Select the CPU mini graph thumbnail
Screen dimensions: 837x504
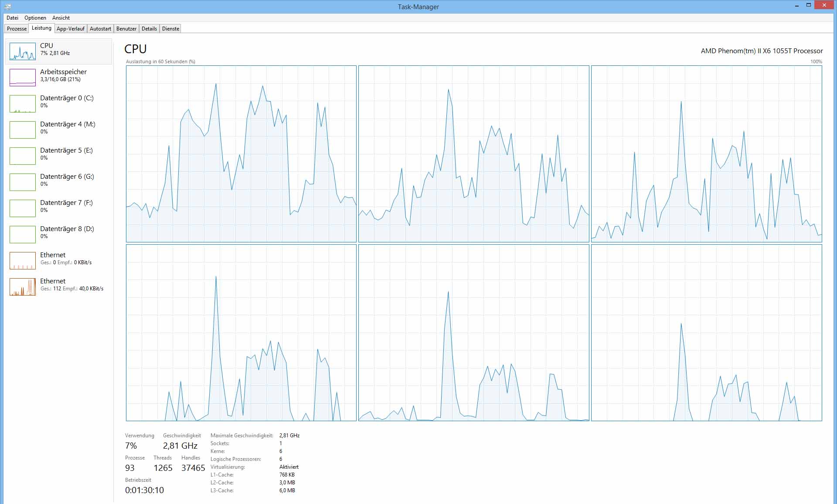[23, 51]
